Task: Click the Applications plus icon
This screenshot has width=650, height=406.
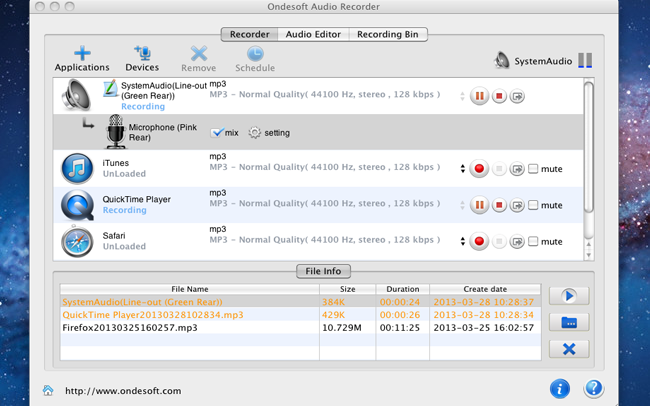Action: (82, 53)
